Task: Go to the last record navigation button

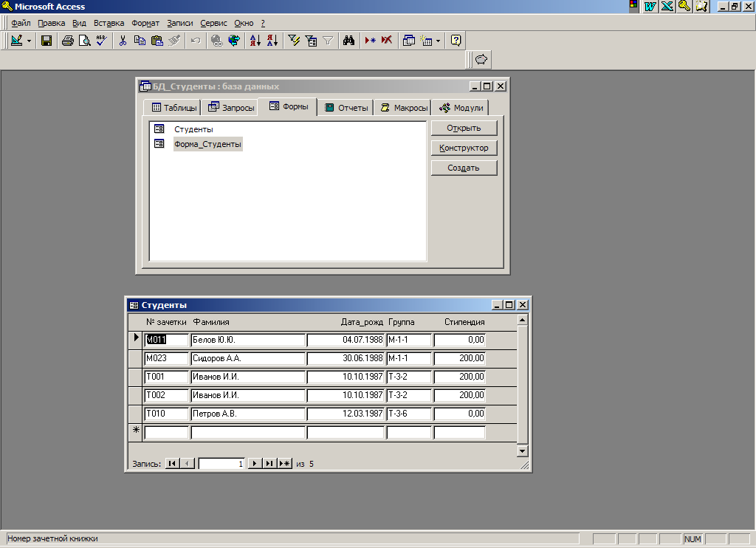Action: 269,464
